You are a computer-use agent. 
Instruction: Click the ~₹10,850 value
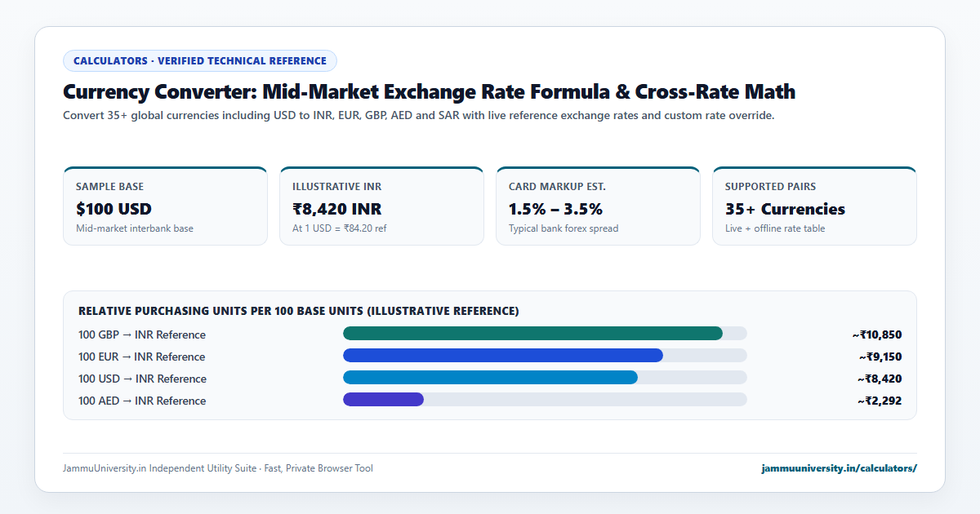point(876,335)
